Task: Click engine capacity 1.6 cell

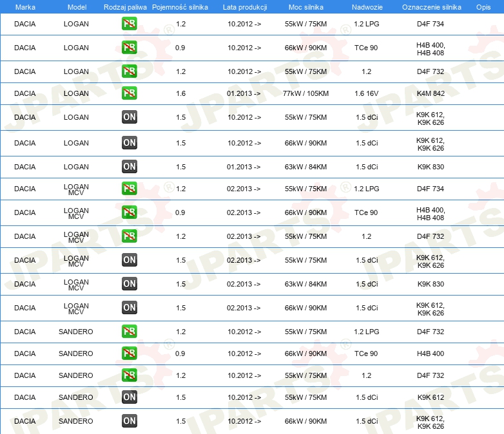Action: tap(181, 93)
